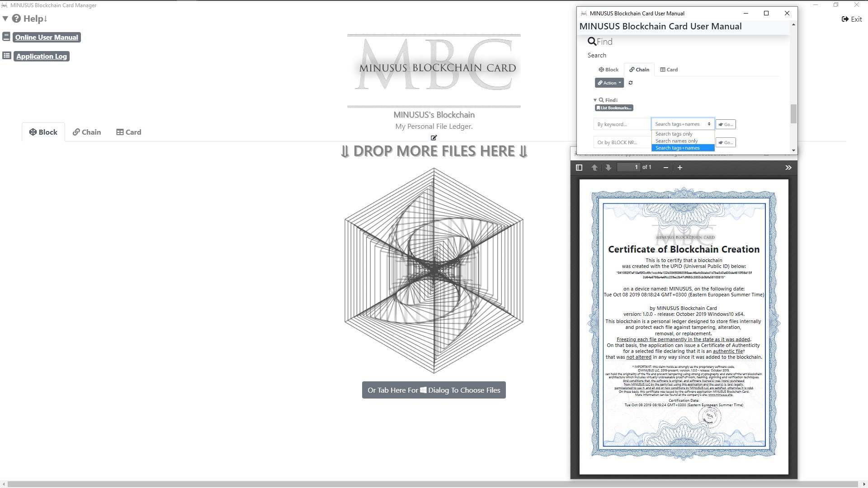Minimize the User Manual window

[745, 13]
